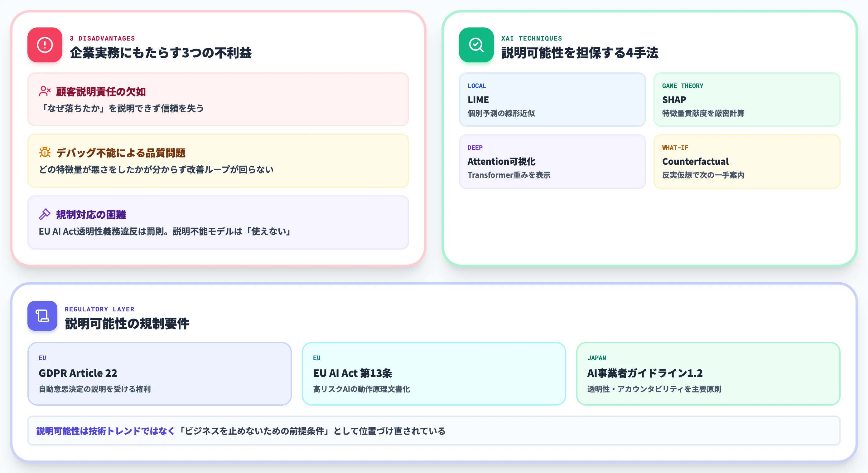
Task: Click the bug icon beside デバッグ不能による品質問題
Action: pos(45,152)
